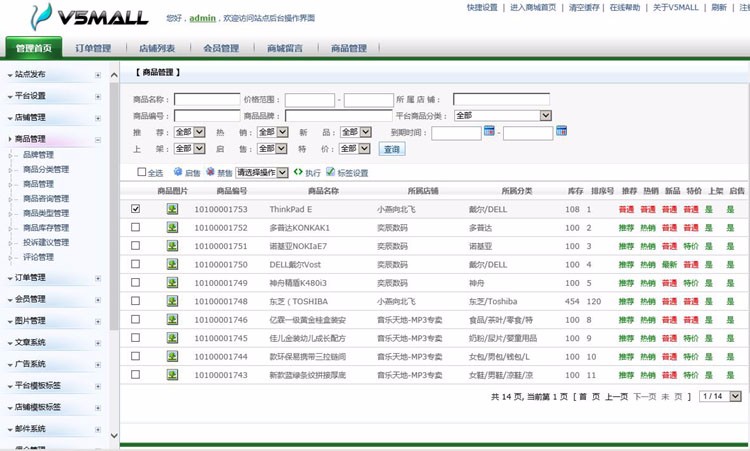Click the 清空缓存 top link
The height and width of the screenshot is (451, 750).
click(584, 7)
